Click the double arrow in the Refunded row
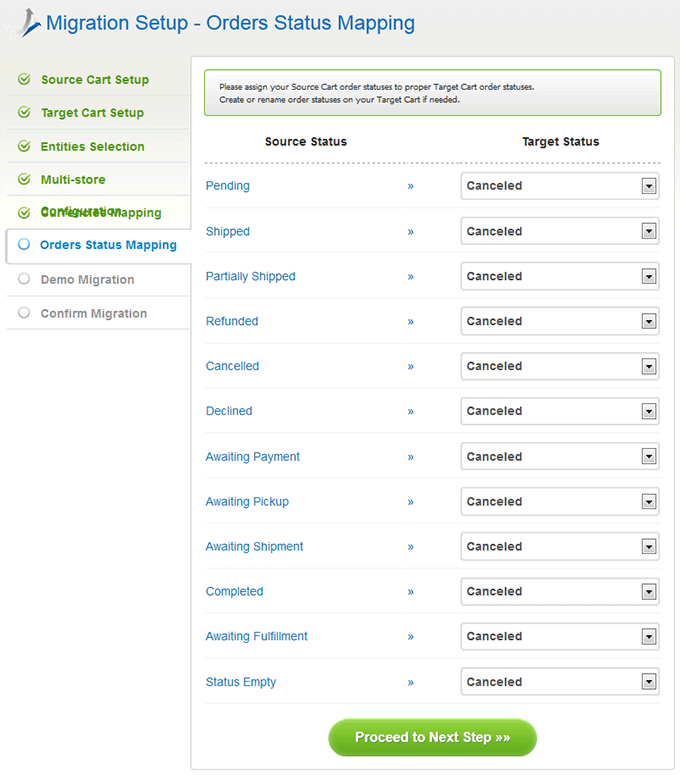 [411, 322]
